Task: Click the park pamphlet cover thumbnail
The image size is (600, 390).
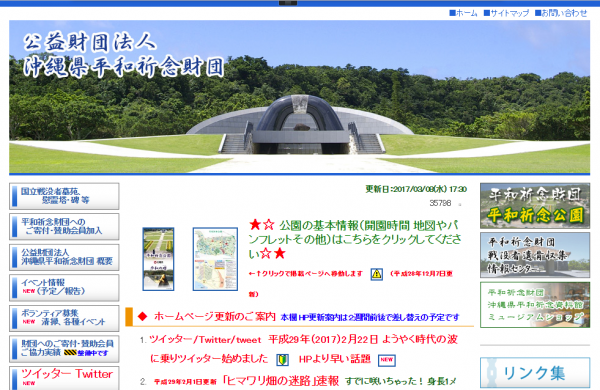Action: (x=158, y=259)
